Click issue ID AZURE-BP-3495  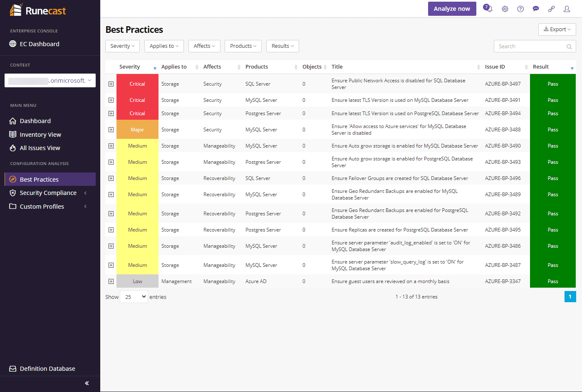click(503, 230)
